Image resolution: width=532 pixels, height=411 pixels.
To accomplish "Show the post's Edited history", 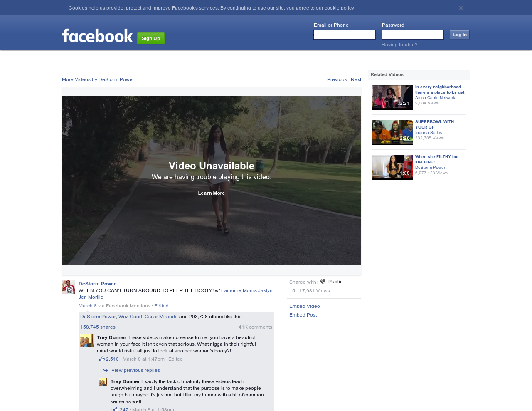I will tap(161, 306).
